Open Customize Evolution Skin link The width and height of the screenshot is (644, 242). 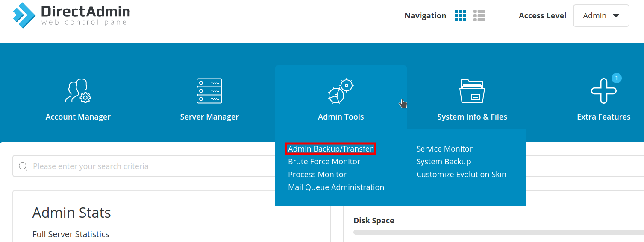click(461, 175)
